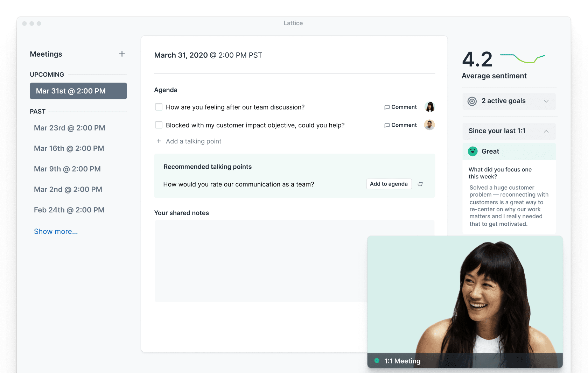Click the 1:1 Meeting video thumbnail
Image resolution: width=588 pixels, height=373 pixels.
pos(465,302)
